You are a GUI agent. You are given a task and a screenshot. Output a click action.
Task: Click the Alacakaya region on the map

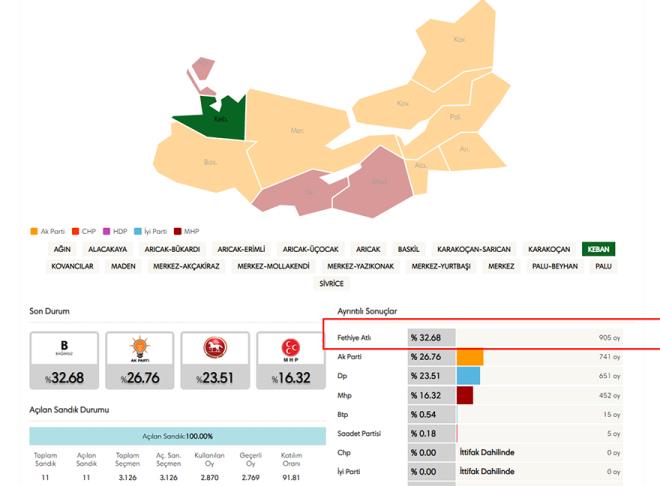pos(420,165)
